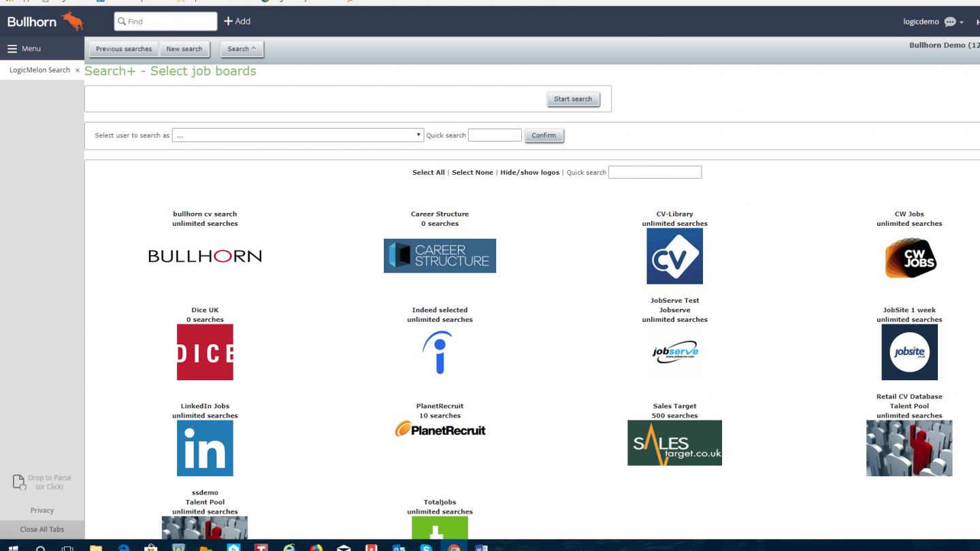This screenshot has height=551, width=980.
Task: Select the PlanetRecruit logo
Action: pos(440,429)
